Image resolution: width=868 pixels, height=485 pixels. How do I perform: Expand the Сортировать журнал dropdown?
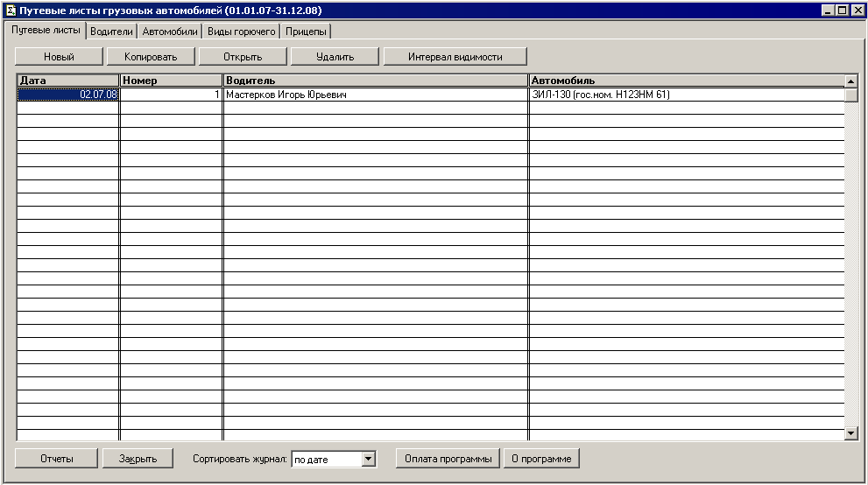tap(368, 459)
